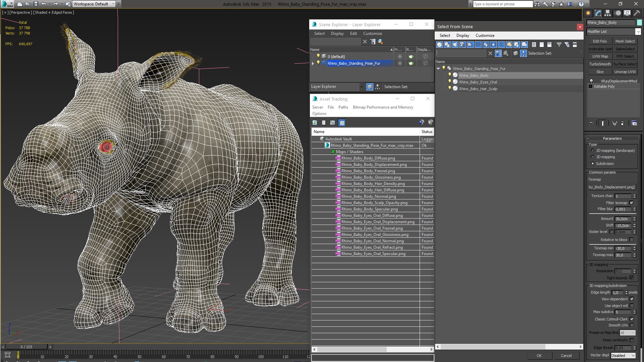This screenshot has height=362, width=644.
Task: Click Refresh icon in Asset Tracking toolbar
Action: pos(315,123)
